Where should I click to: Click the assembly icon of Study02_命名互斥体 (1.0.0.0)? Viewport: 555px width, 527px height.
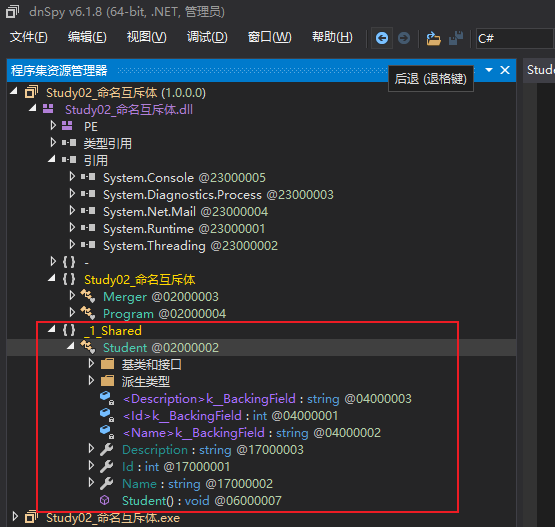31,92
